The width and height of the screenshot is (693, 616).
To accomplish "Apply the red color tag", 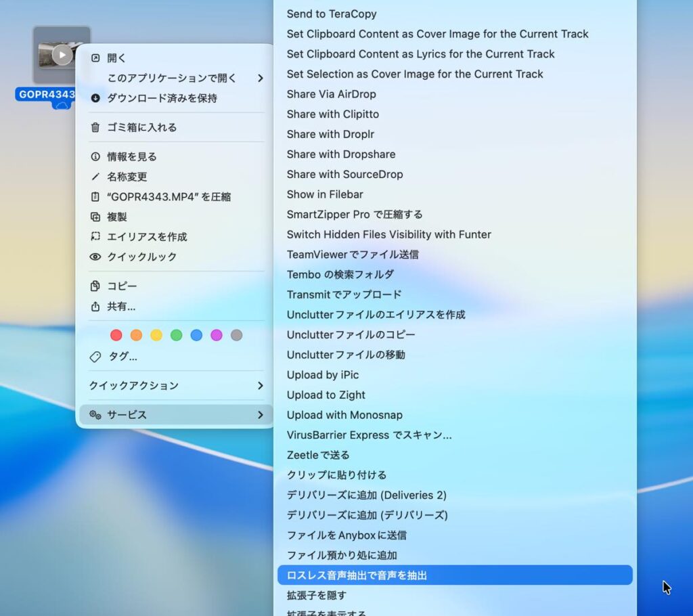I will click(116, 335).
